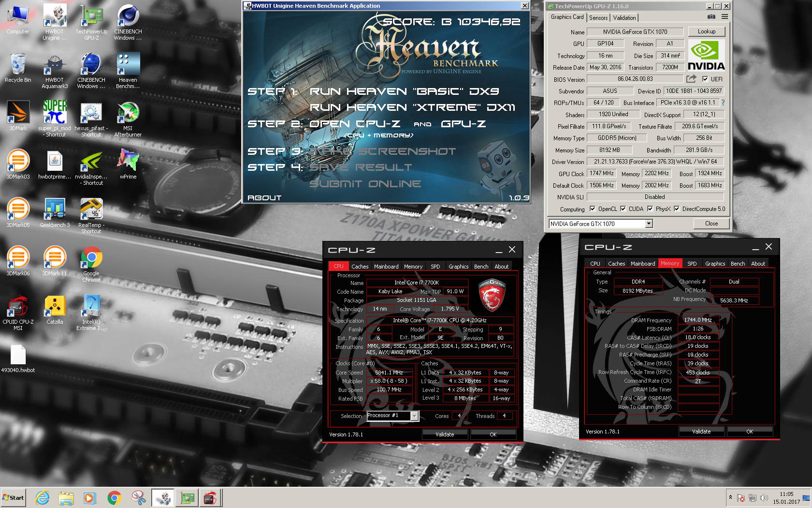Switch to the Validation tab in GPU-Z
Screen dimensions: 812x508
click(624, 17)
